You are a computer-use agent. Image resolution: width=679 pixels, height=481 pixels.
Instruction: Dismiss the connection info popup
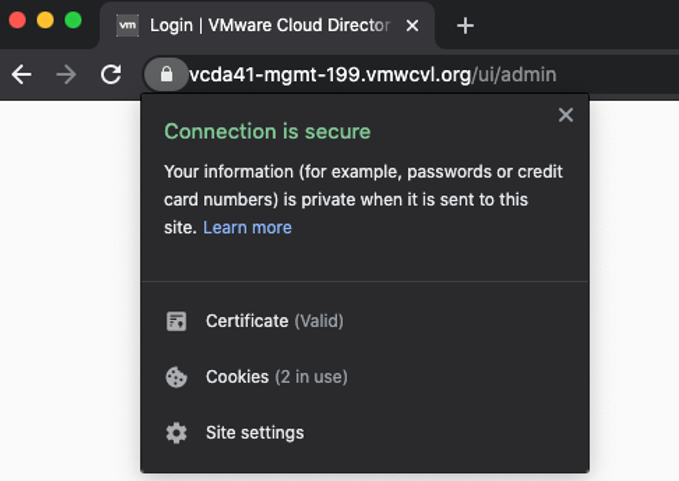click(566, 115)
